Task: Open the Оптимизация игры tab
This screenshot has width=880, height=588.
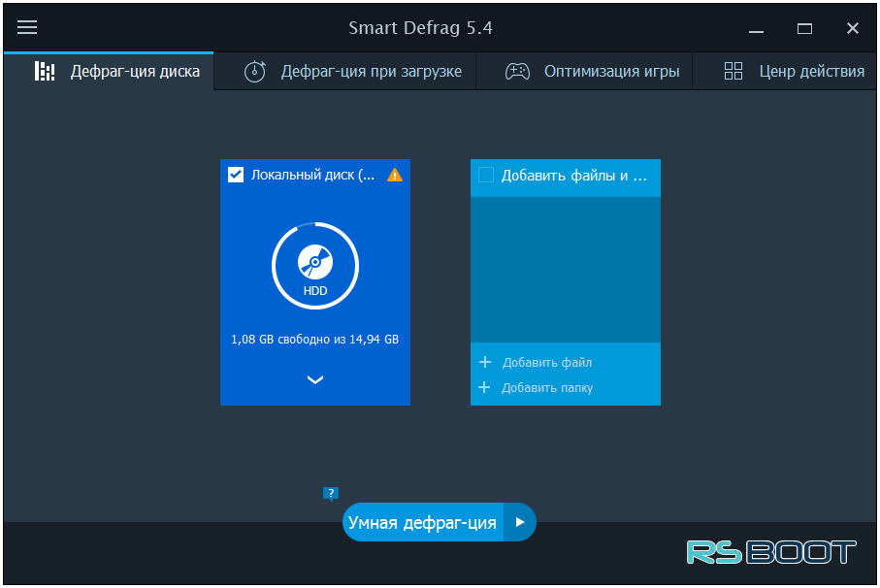Action: 611,72
